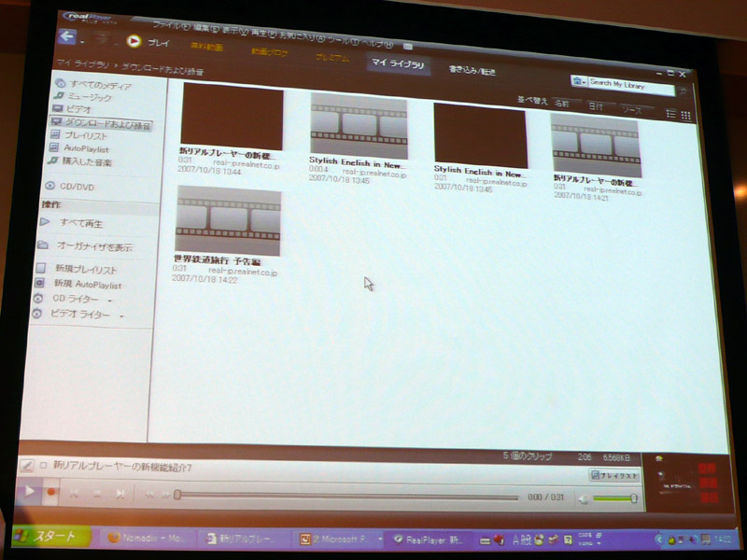Open the ヘルプ menu

point(377,44)
